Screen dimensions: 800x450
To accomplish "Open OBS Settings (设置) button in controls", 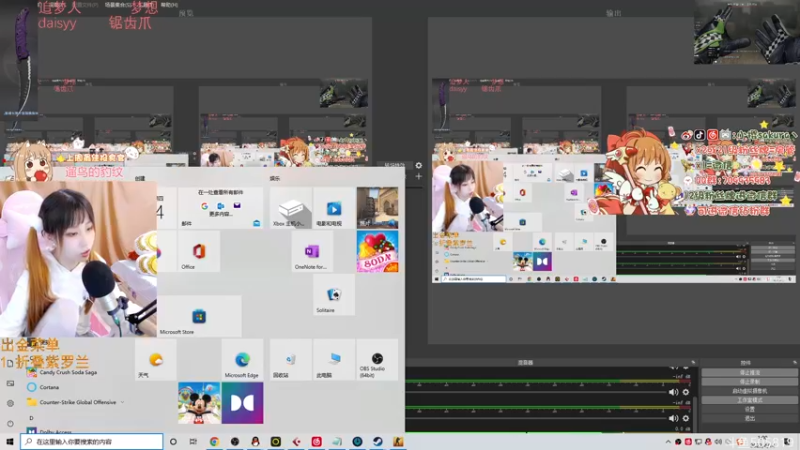I will click(x=749, y=409).
